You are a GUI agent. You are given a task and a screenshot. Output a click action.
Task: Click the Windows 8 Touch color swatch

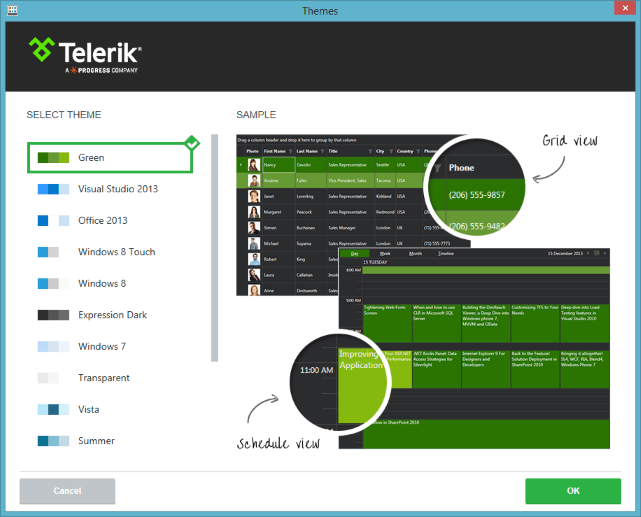click(x=53, y=252)
